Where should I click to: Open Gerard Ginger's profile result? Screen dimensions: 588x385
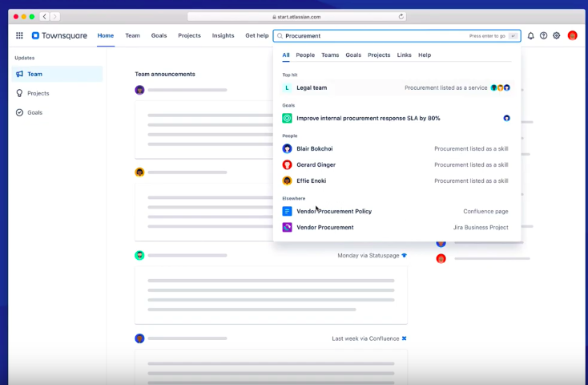[396, 164]
